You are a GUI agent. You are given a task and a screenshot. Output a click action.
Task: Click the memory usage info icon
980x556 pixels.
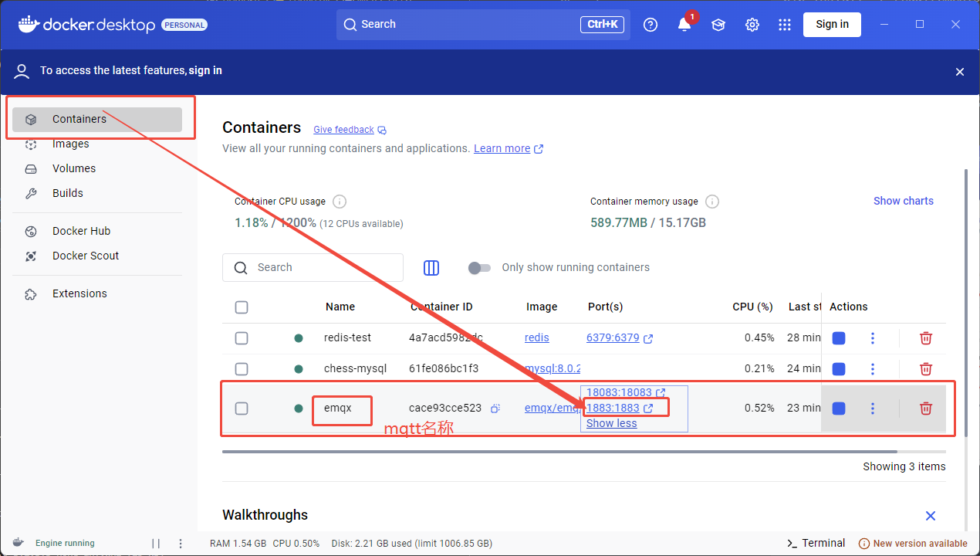click(x=712, y=202)
